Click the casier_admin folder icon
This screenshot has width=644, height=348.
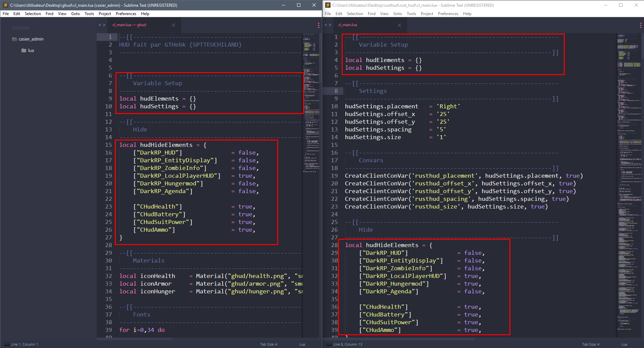pos(14,39)
